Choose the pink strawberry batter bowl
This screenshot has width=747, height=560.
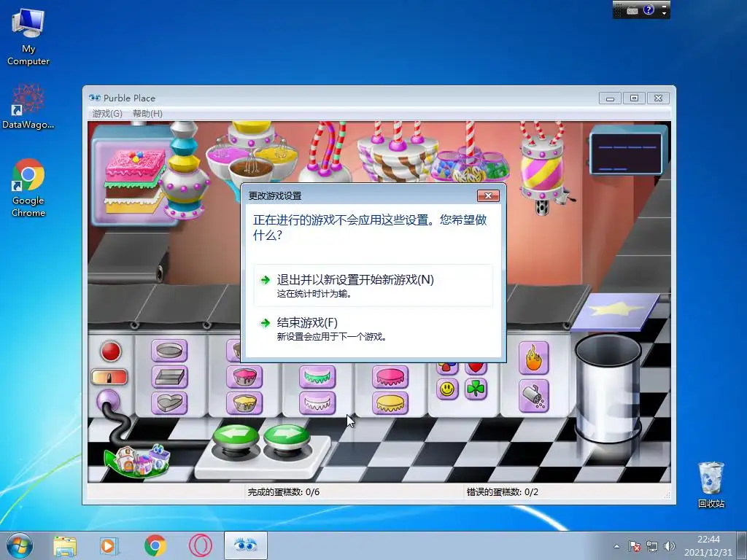click(x=244, y=377)
